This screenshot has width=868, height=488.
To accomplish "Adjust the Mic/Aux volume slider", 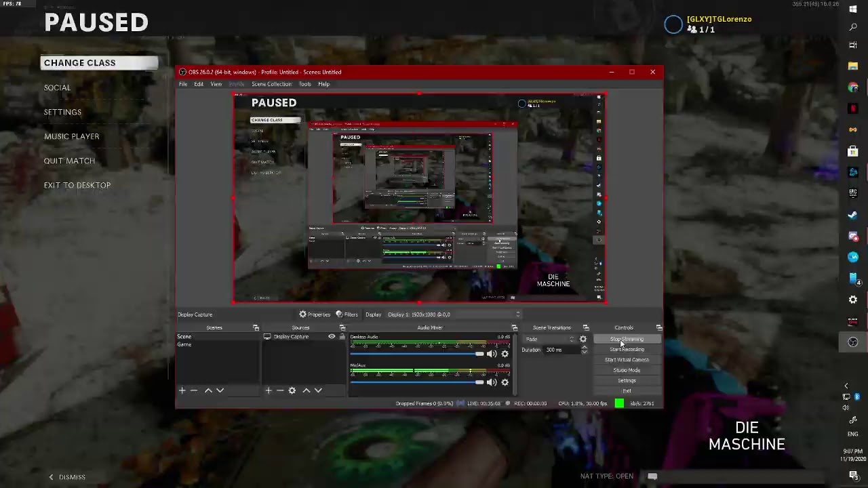I will tap(417, 382).
